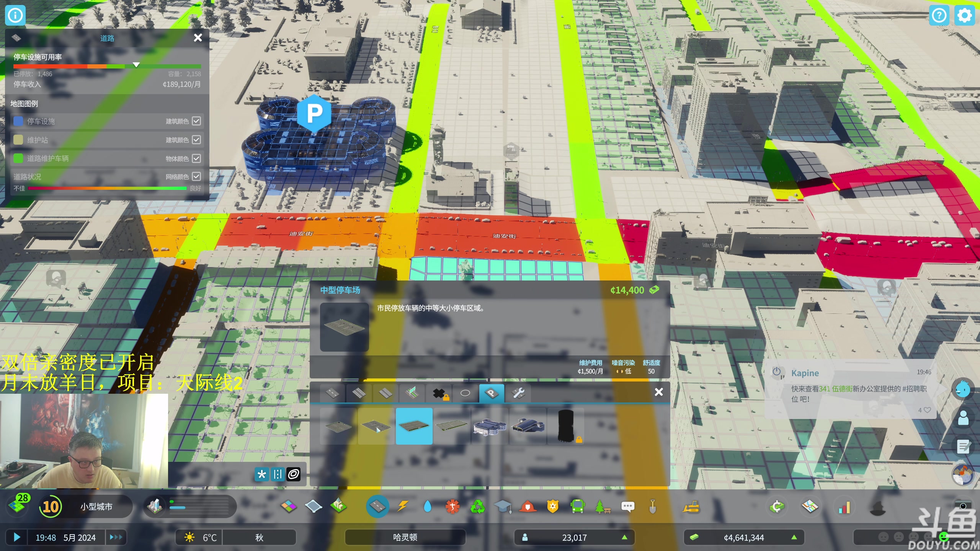
Task: Open the Police badge menu
Action: click(x=553, y=507)
